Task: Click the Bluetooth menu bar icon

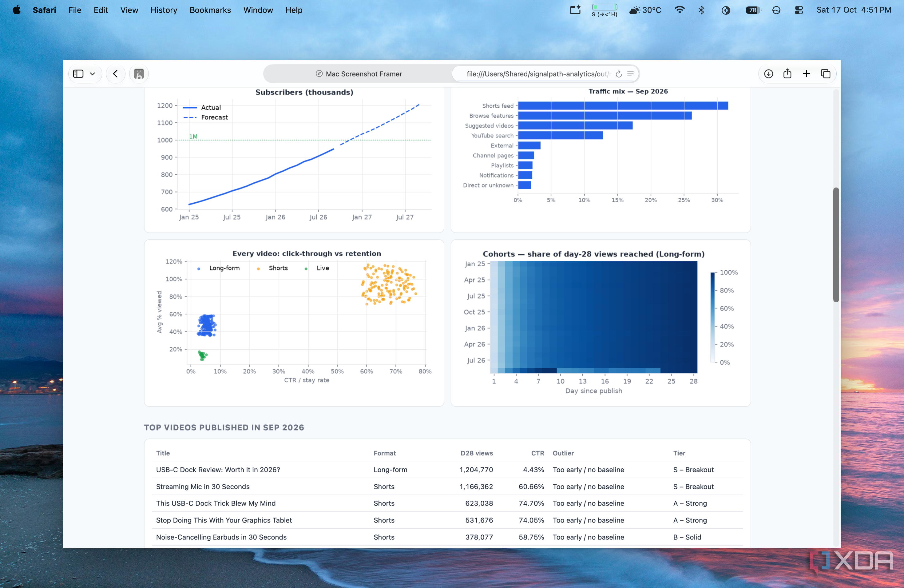Action: [701, 10]
